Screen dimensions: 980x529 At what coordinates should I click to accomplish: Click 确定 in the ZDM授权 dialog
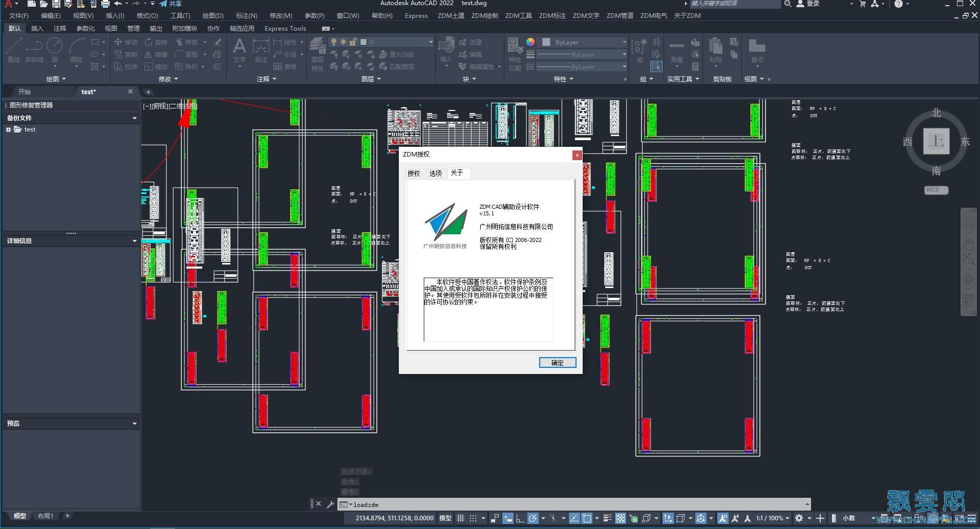point(558,362)
